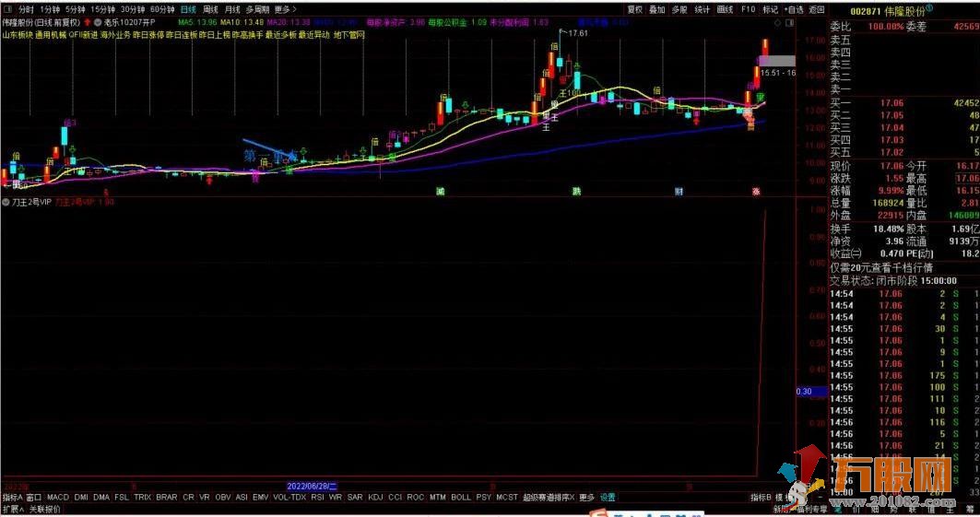Switch to 月线 monthly chart

[232, 9]
